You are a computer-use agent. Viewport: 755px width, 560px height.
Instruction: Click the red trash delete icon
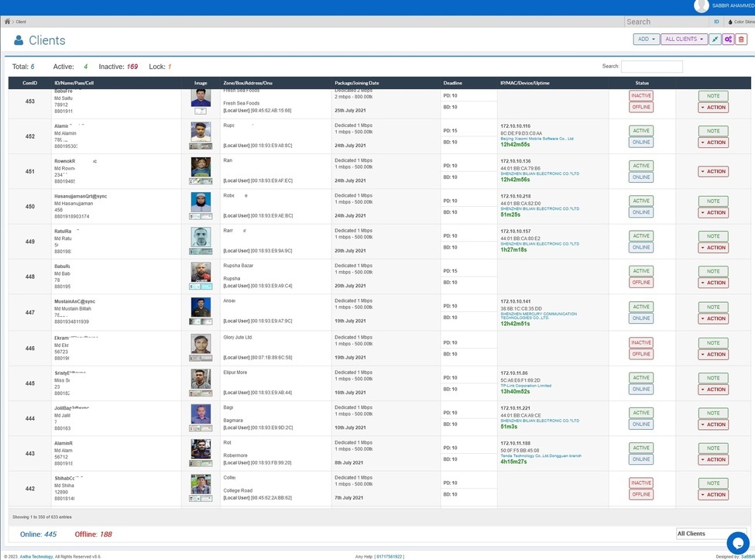[x=741, y=40]
